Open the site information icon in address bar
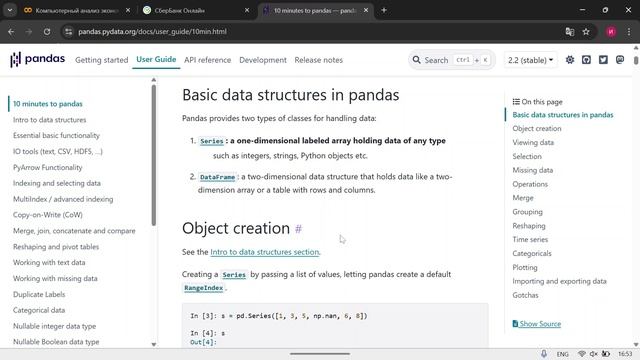 [69, 31]
